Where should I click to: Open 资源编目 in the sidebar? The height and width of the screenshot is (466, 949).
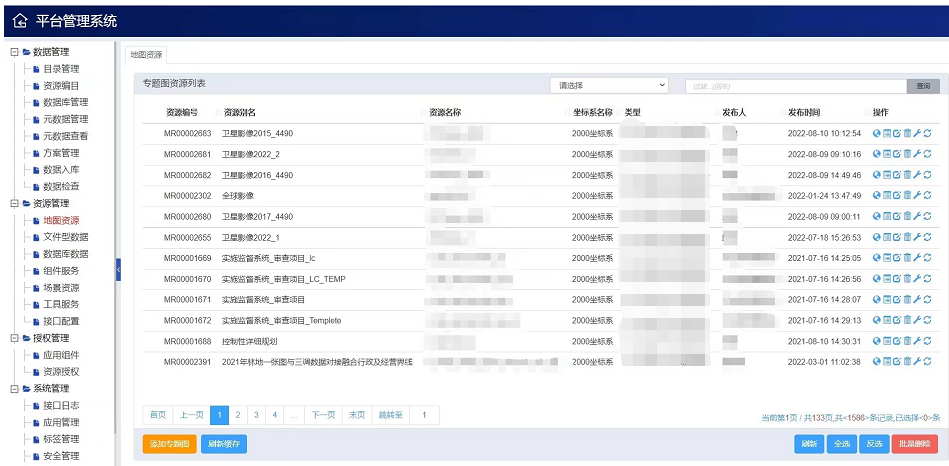point(61,86)
